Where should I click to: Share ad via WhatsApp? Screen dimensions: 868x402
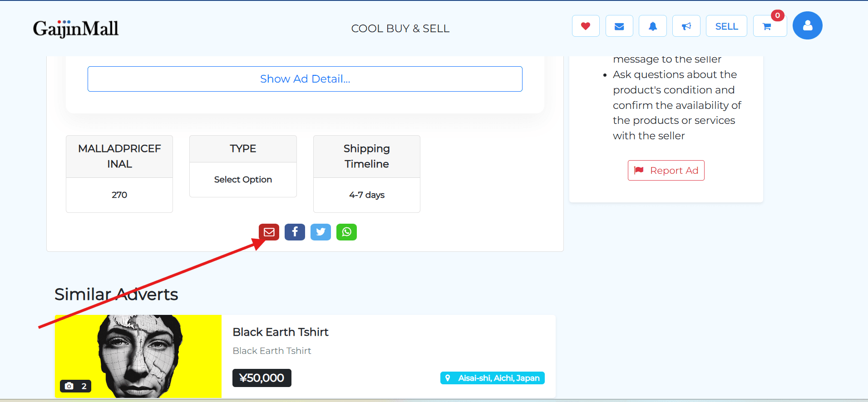point(346,232)
